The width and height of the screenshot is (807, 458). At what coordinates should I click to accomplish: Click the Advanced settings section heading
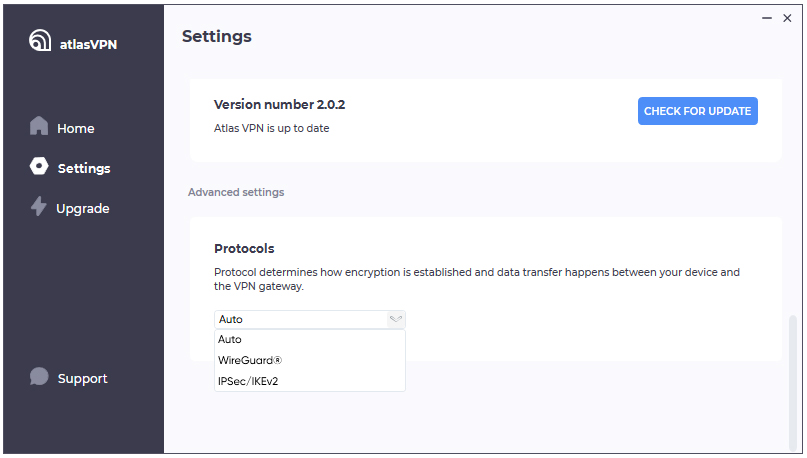[x=236, y=192]
